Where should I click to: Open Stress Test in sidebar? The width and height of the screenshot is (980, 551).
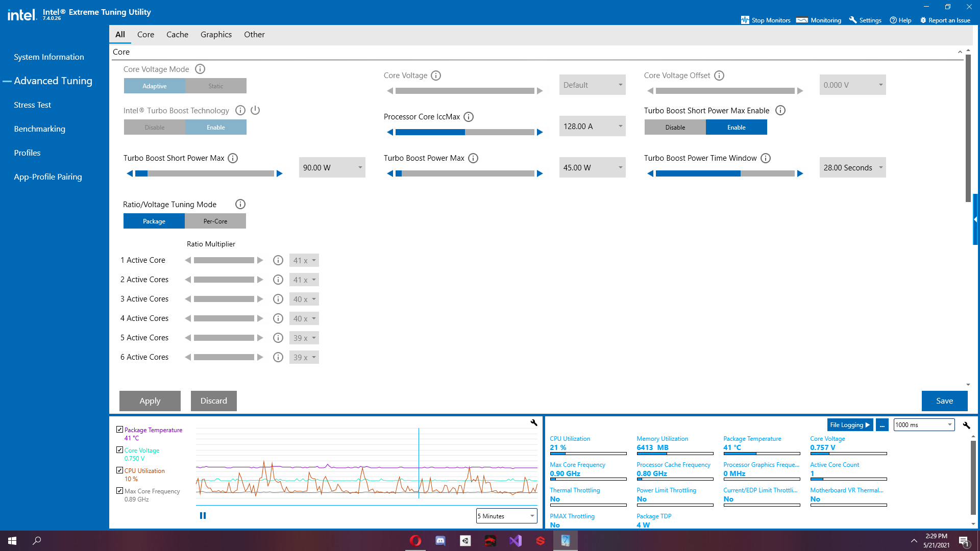(33, 105)
